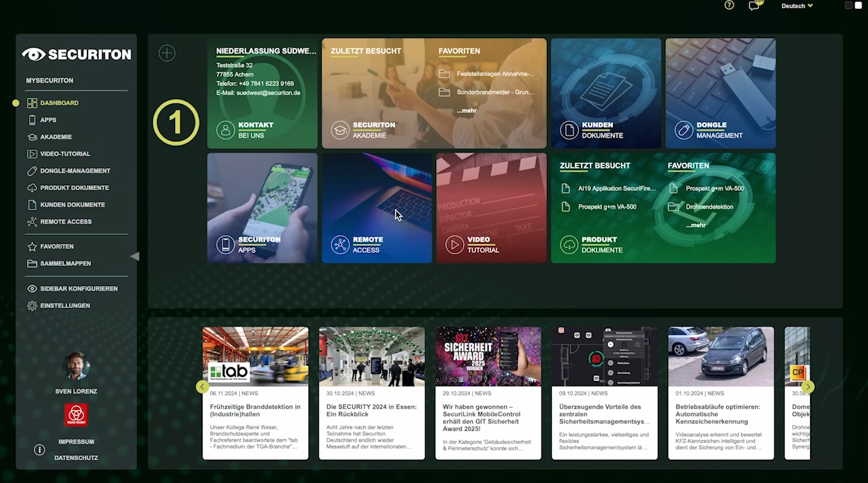
Task: Open Sicherheitsmanagementsystem news thumbnail
Action: click(x=605, y=356)
